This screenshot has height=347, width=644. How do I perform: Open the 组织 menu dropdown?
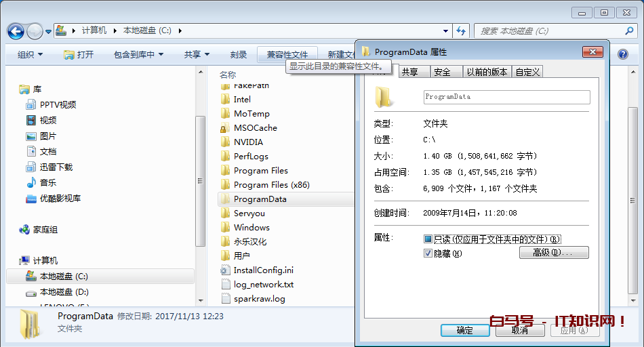(x=30, y=55)
